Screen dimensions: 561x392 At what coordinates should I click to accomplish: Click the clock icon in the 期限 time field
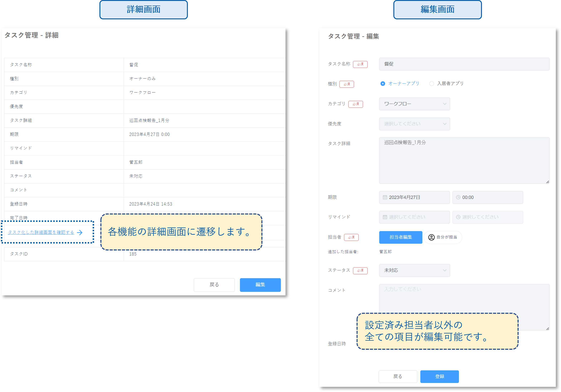pos(458,197)
